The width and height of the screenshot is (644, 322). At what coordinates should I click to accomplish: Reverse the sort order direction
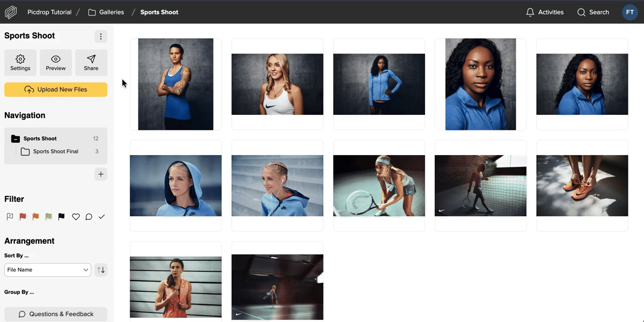click(101, 270)
